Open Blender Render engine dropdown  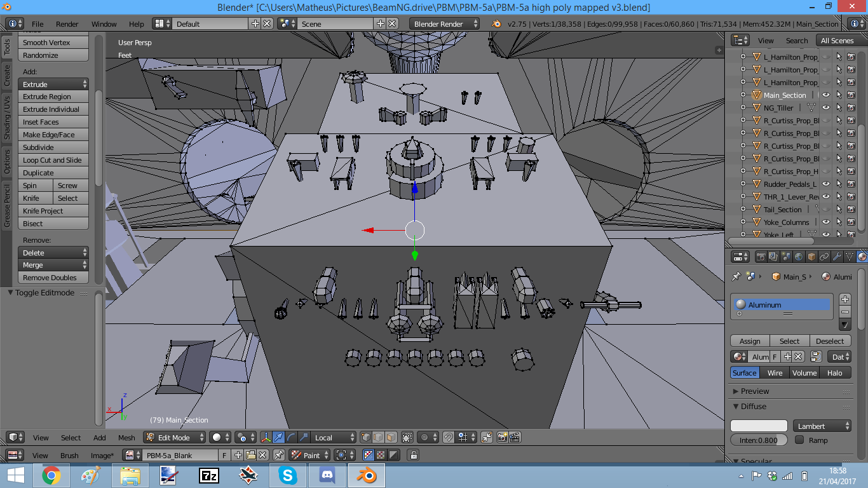[445, 24]
